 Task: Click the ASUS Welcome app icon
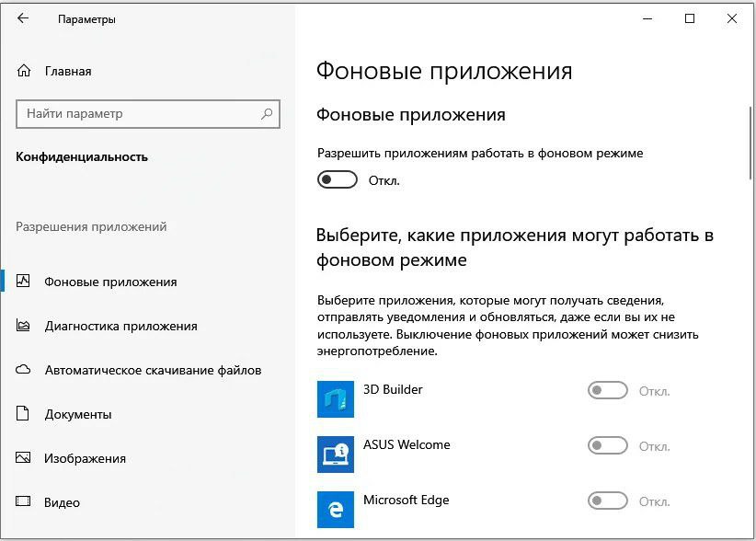(x=336, y=455)
